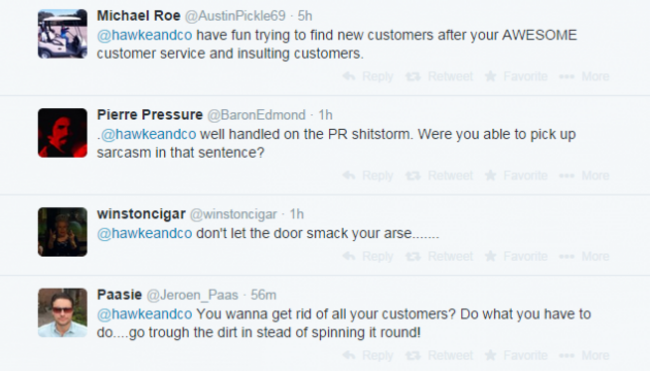Open the @AustinPickle69 profile handle
The height and width of the screenshot is (371, 650).
235,16
